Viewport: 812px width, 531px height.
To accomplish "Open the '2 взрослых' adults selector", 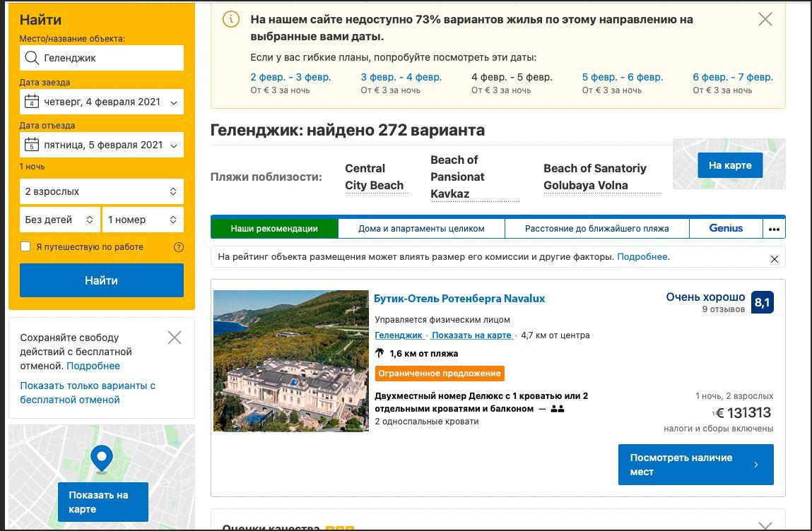I will 102,191.
